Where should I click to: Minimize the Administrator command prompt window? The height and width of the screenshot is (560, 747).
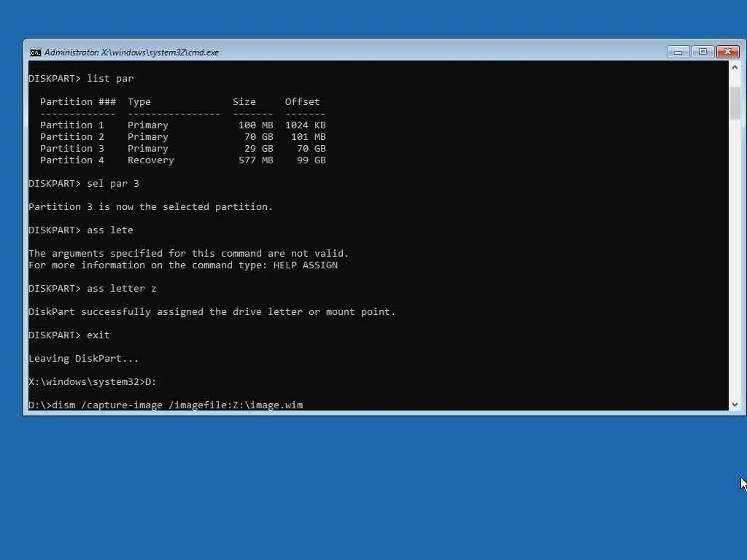click(x=678, y=52)
